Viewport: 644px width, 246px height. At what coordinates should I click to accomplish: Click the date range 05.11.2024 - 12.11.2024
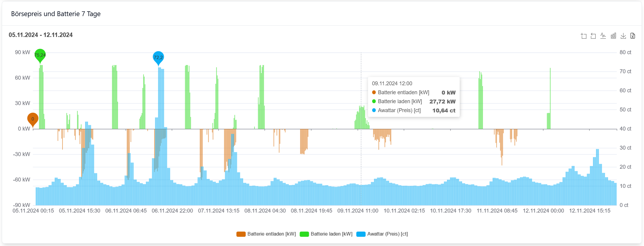click(40, 35)
